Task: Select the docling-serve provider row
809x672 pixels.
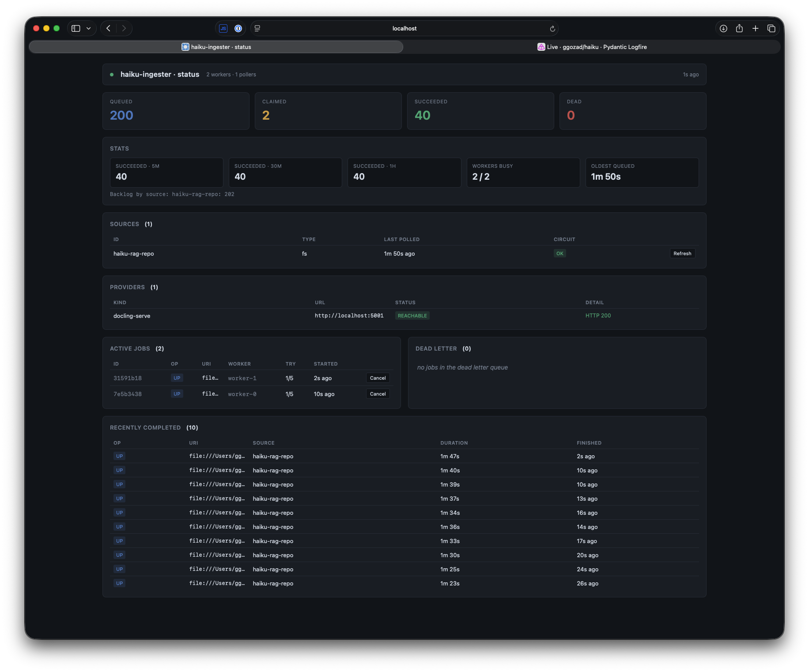Action: tap(404, 316)
